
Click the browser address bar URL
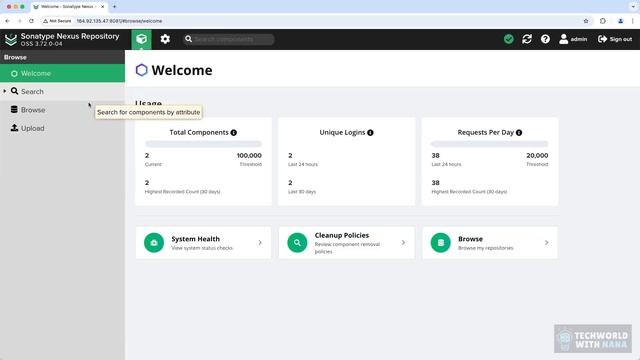point(119,21)
